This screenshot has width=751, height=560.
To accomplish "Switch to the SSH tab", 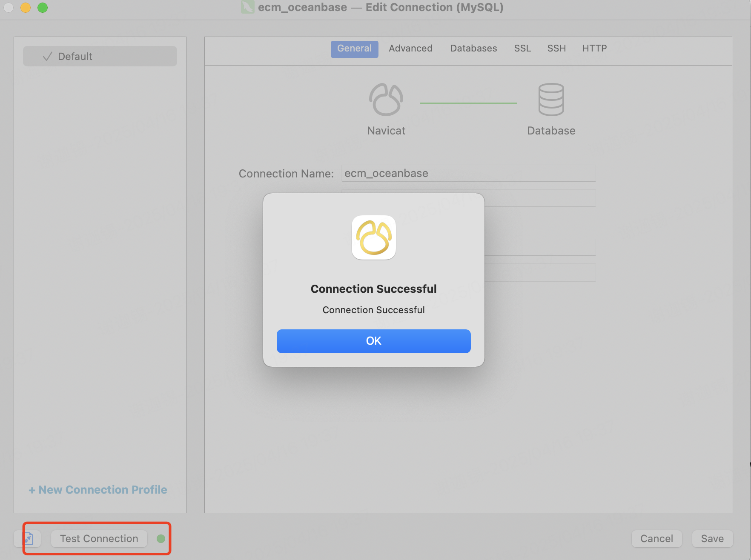I will pyautogui.click(x=556, y=49).
